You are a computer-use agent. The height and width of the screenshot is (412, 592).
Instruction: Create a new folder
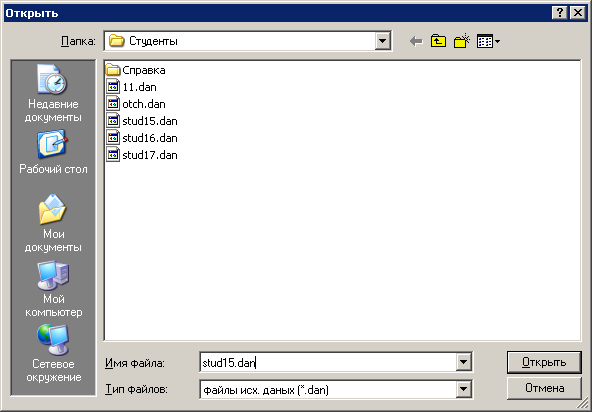[462, 41]
